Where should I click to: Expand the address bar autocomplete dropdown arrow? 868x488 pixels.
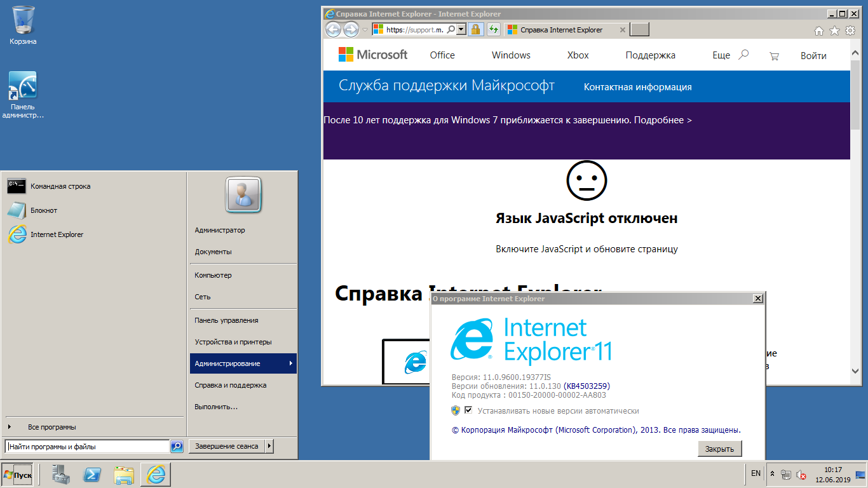(461, 29)
